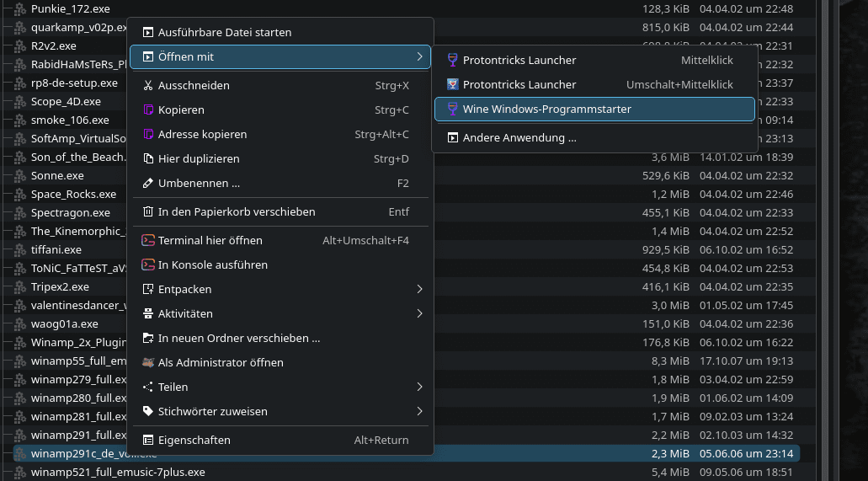Click date 05.06.06 um 23:14 of selected file

click(746, 453)
